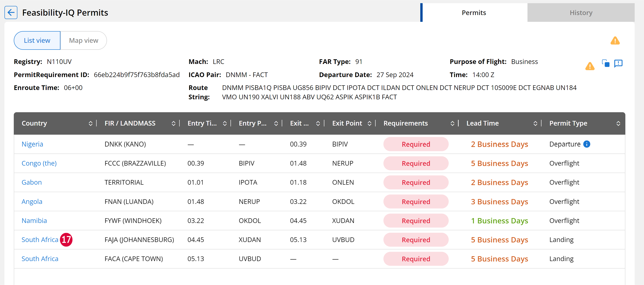This screenshot has height=285, width=644.
Task: Click the warning triangle beside the copy icon
Action: (x=590, y=66)
